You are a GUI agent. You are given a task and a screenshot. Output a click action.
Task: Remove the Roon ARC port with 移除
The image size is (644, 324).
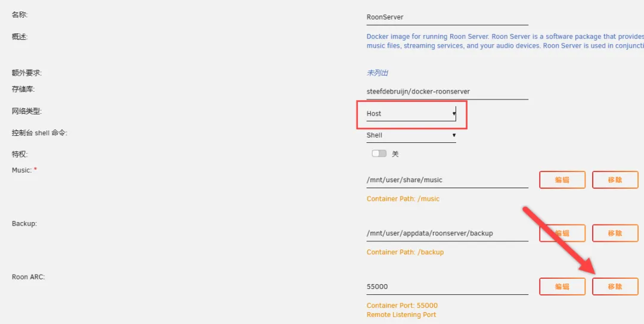pos(615,286)
